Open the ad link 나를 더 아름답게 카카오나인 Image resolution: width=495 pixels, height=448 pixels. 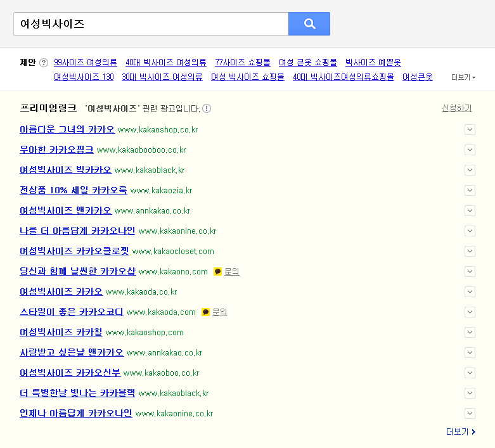coord(77,231)
